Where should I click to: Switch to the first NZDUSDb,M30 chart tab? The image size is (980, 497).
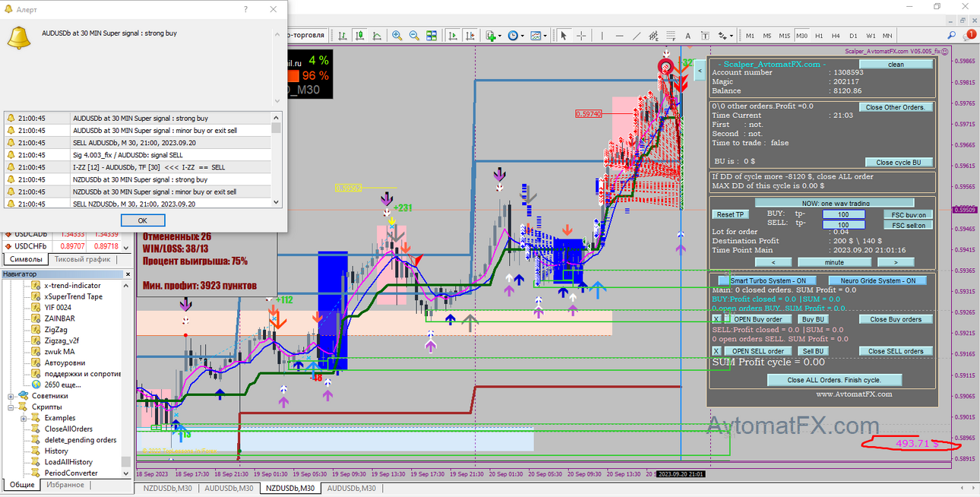(167, 488)
